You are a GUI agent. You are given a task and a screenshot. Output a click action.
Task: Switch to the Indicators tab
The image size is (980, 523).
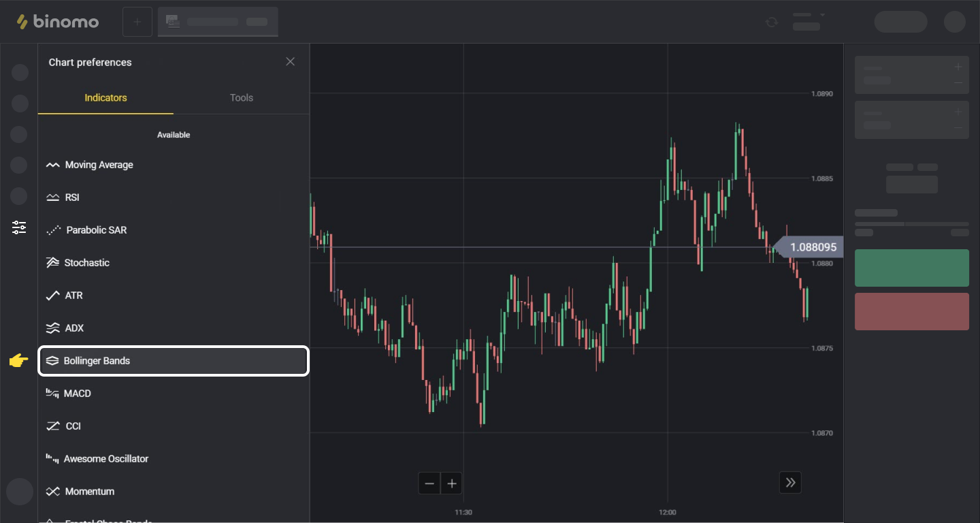[105, 98]
